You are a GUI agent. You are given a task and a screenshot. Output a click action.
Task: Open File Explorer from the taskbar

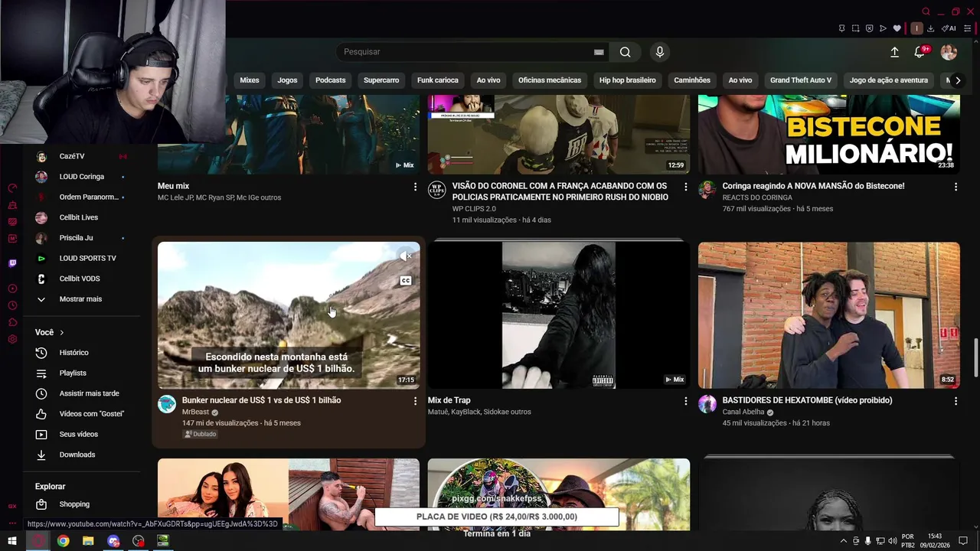pos(88,541)
